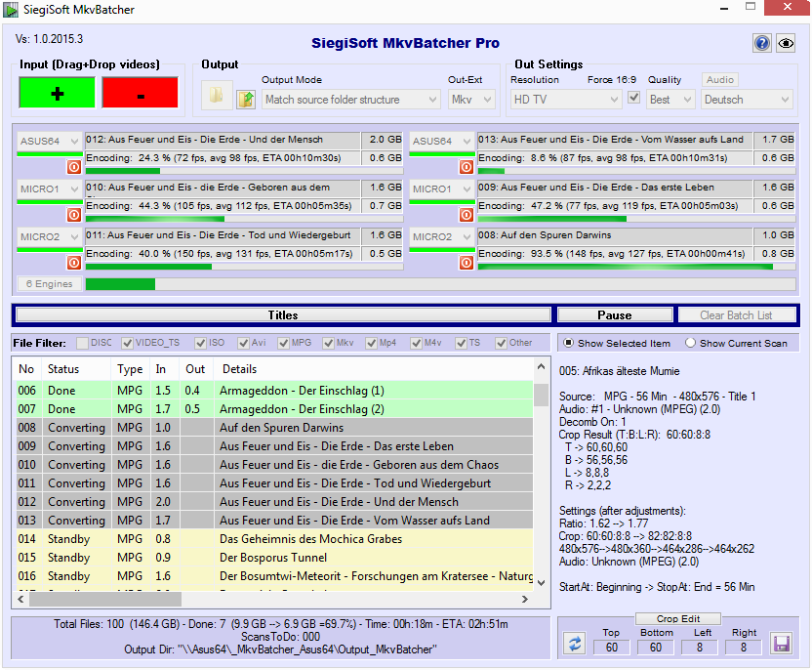Stop the engine encoding title 013
This screenshot has width=812, height=670.
tap(467, 167)
